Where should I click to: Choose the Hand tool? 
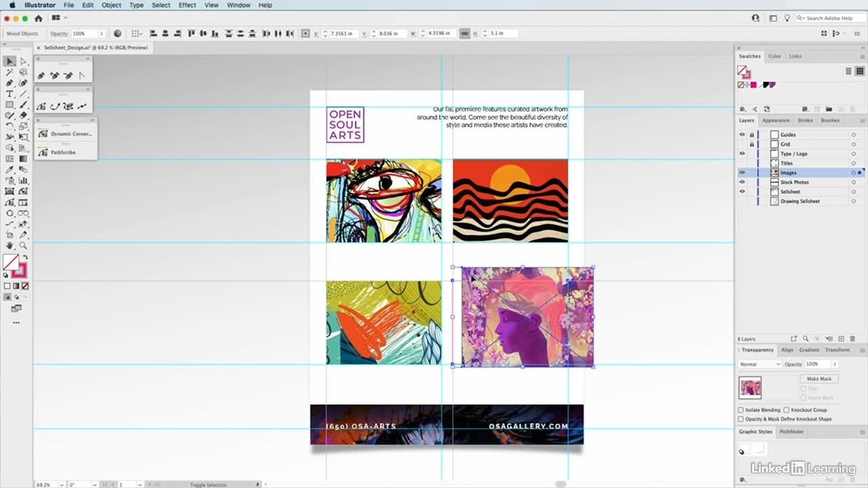click(9, 245)
